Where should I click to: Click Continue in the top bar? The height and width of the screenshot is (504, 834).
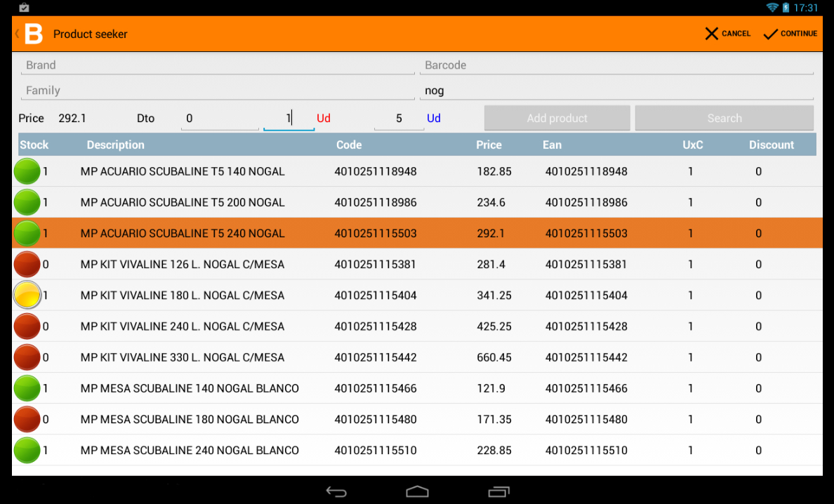[x=790, y=34]
